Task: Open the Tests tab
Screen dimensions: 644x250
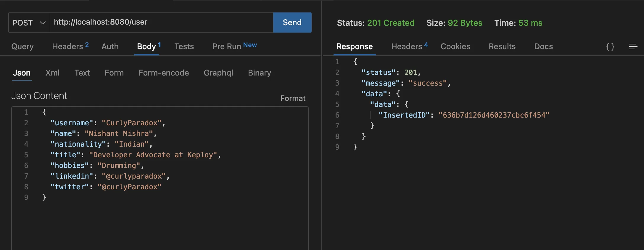Action: coord(184,47)
